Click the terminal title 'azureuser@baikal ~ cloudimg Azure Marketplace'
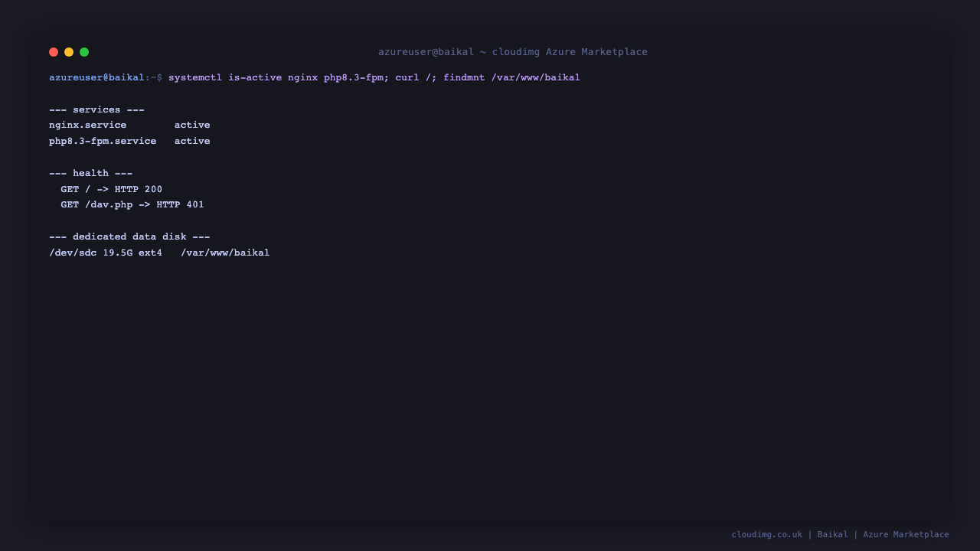The image size is (980, 551). [x=513, y=52]
